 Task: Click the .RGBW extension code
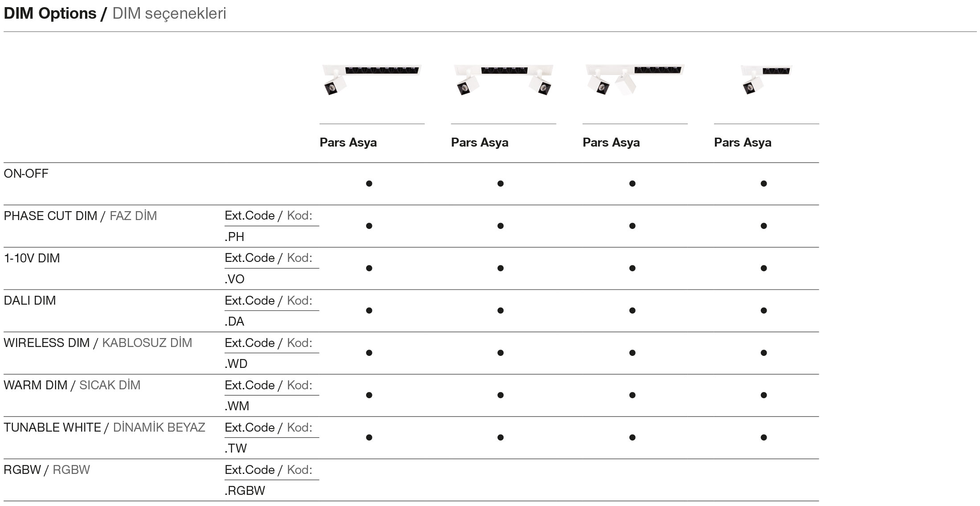coord(245,491)
